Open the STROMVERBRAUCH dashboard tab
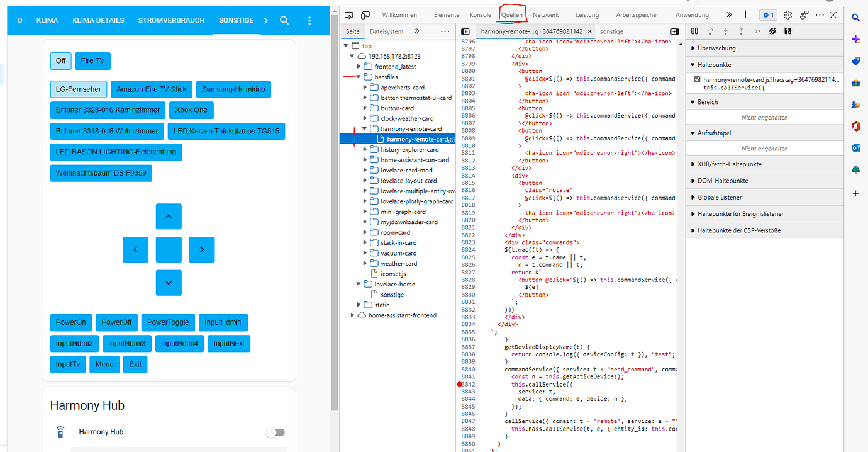868x452 pixels. pos(171,20)
